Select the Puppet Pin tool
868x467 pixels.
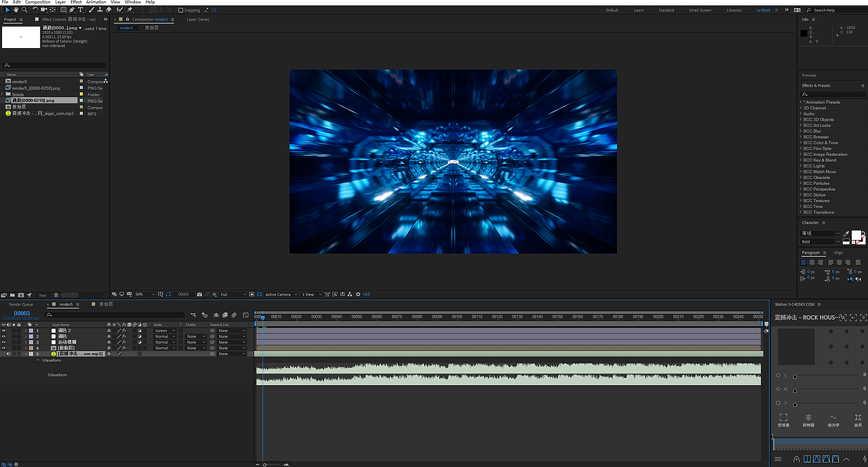click(x=130, y=10)
